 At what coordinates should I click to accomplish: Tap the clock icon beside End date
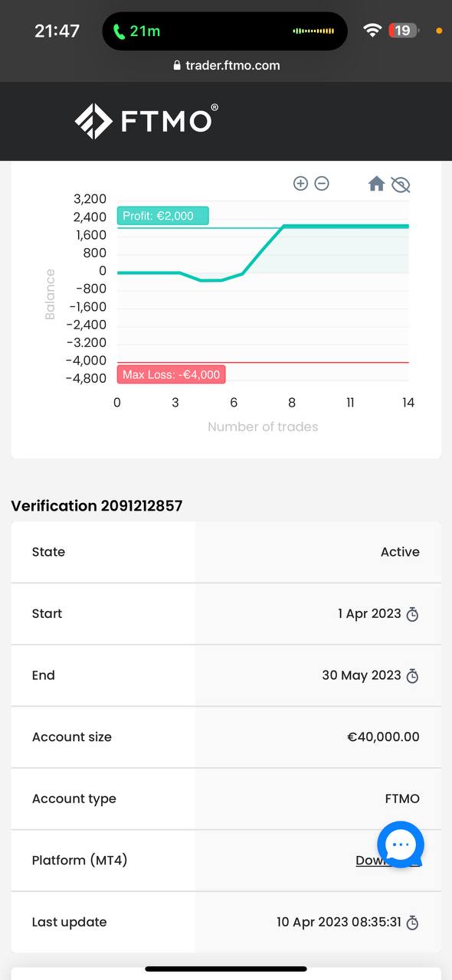click(412, 676)
